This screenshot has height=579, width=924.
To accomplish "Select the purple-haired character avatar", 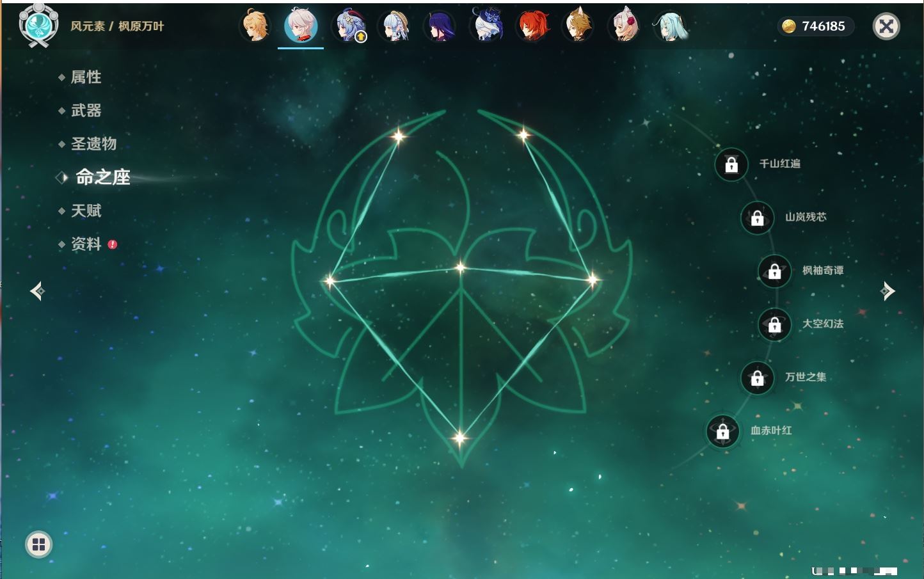I will pos(440,26).
